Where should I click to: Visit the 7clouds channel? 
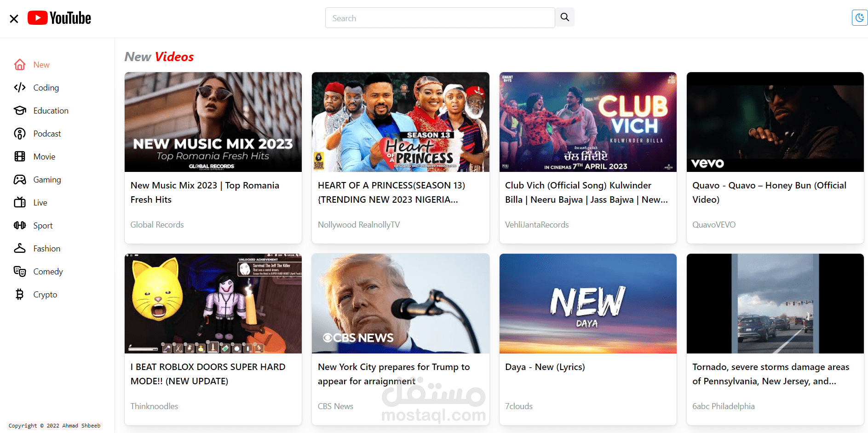519,406
